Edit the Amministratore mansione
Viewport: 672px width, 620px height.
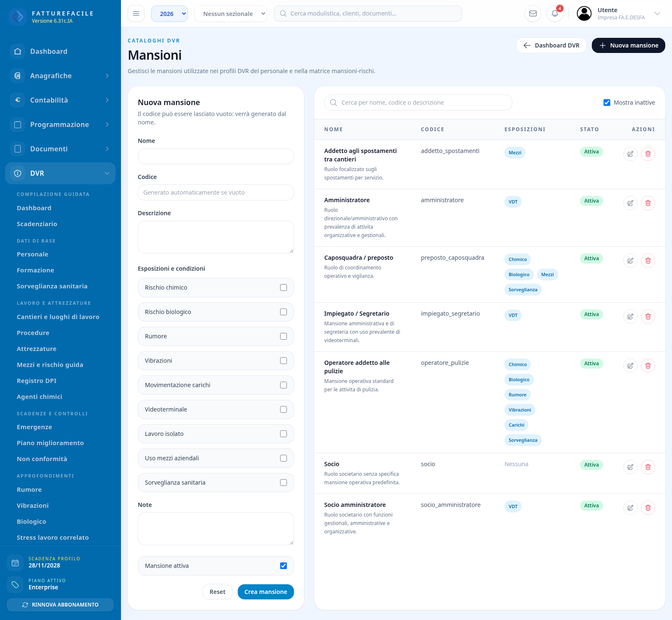(630, 203)
